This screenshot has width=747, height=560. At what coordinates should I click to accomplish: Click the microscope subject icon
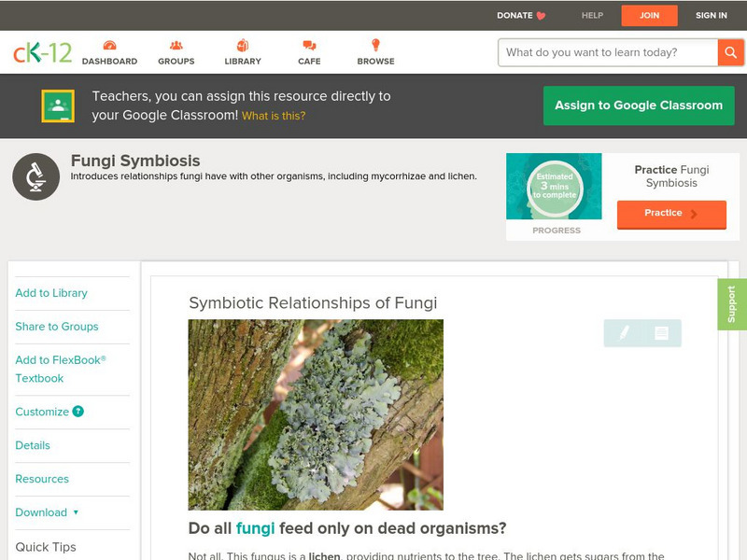(36, 176)
